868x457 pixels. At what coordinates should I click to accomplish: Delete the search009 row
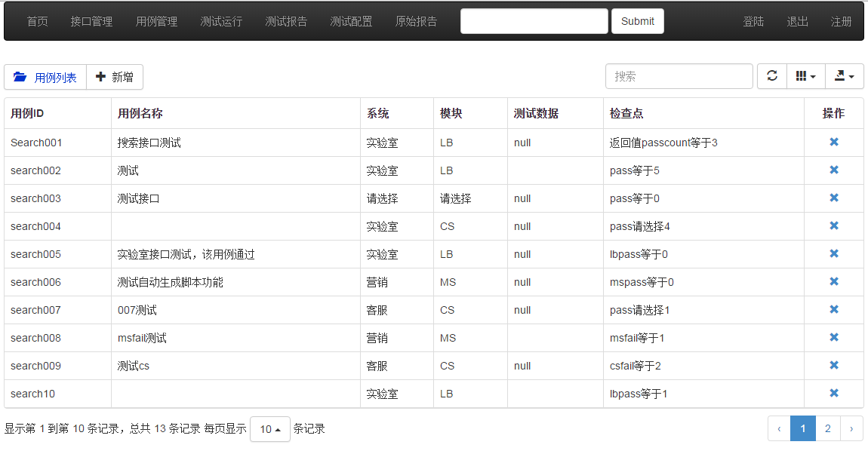pyautogui.click(x=834, y=365)
